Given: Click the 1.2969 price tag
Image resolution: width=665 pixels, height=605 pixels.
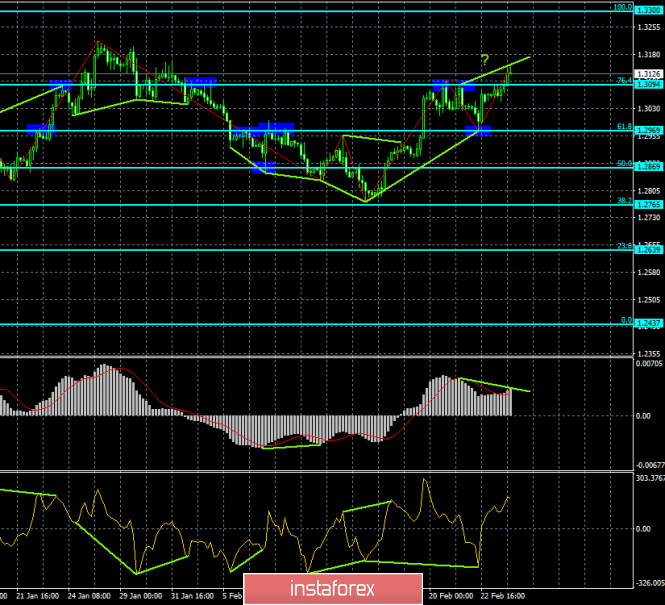Looking at the screenshot, I should [x=648, y=130].
